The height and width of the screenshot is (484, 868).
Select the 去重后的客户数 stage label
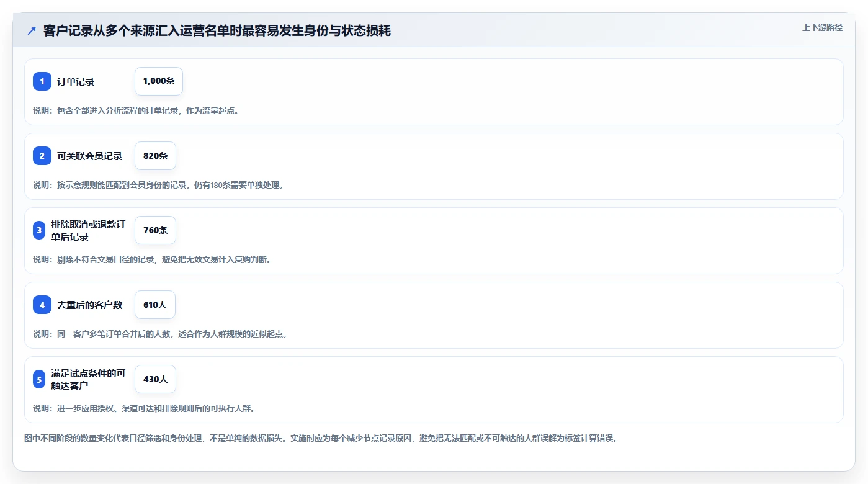tap(90, 305)
